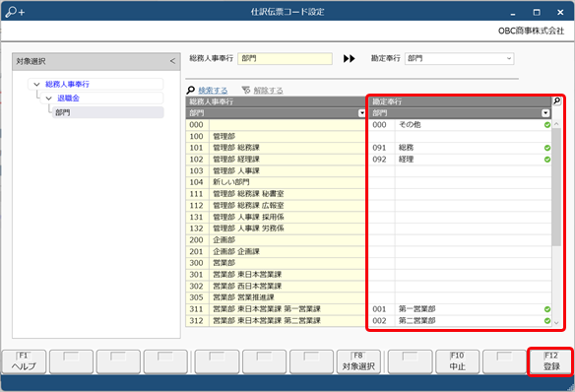Select row 112 管理部 総務課 広報室
Viewport: 575px width, 392px height.
pos(276,205)
